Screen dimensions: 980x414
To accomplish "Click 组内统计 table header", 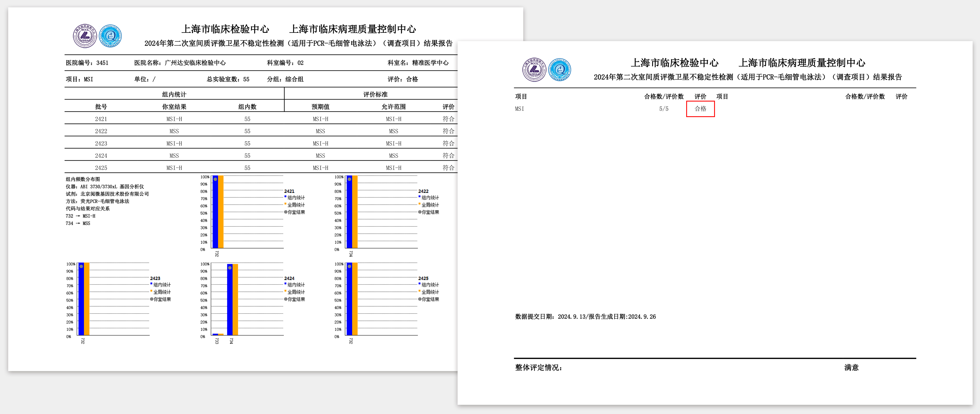I will pos(174,94).
